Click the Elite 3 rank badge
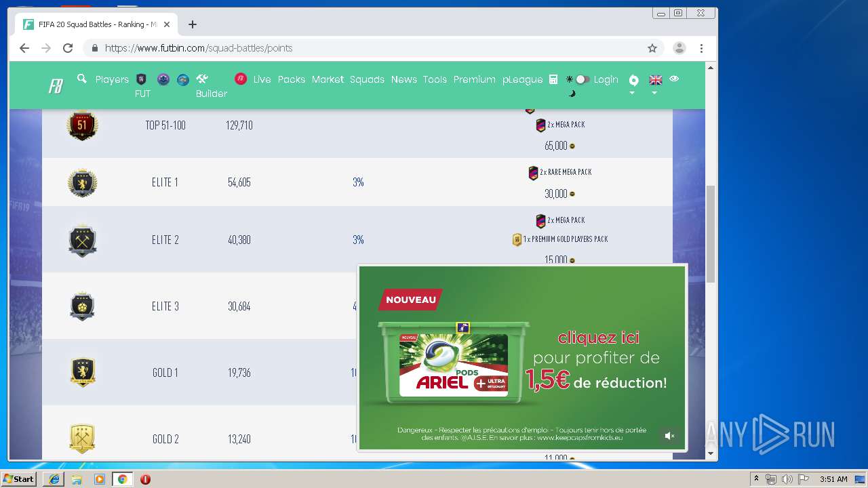 [x=82, y=306]
